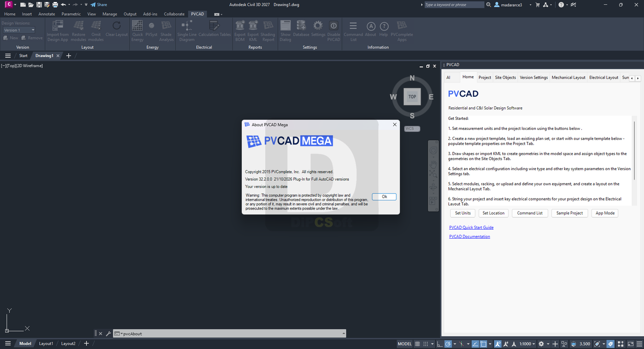This screenshot has height=349, width=644.
Task: Click Omit modules ribbon icon
Action: [x=96, y=31]
